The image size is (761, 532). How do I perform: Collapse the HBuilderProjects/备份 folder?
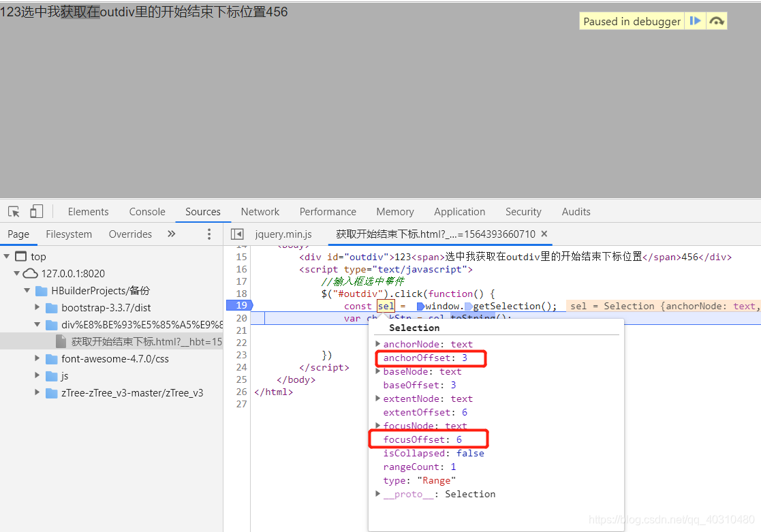tap(27, 290)
